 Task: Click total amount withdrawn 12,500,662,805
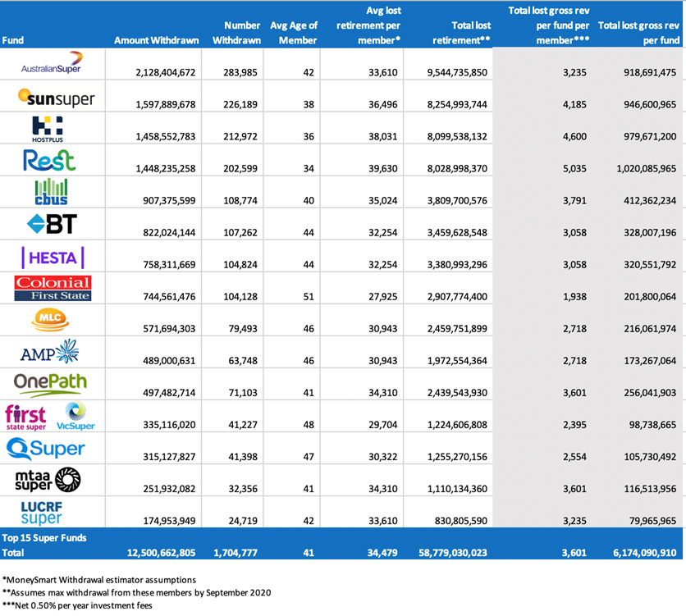(x=161, y=553)
